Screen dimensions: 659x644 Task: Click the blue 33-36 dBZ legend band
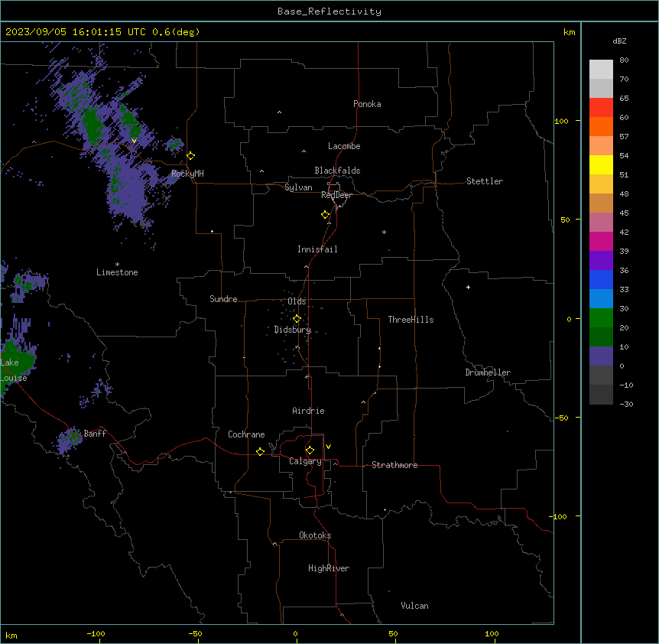click(601, 279)
